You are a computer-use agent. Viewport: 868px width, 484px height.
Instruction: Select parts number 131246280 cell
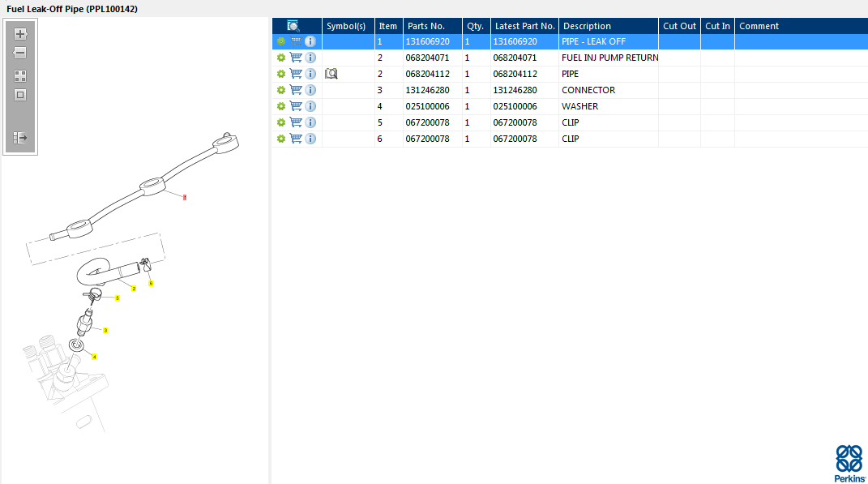[432, 90]
